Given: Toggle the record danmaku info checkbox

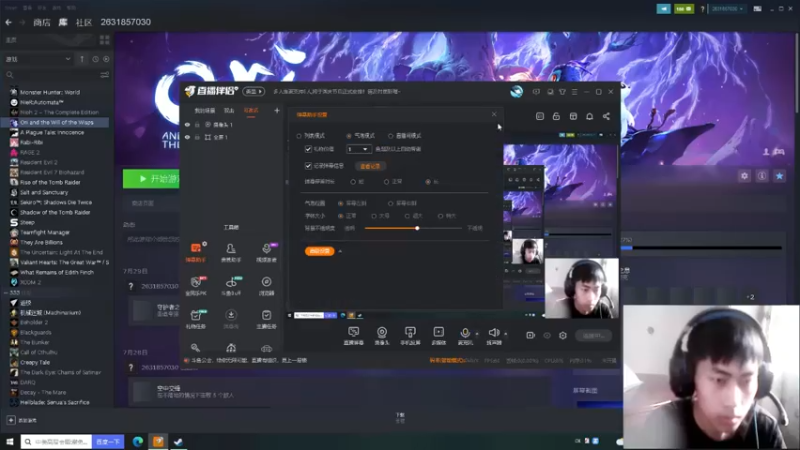Looking at the screenshot, I should click(308, 166).
